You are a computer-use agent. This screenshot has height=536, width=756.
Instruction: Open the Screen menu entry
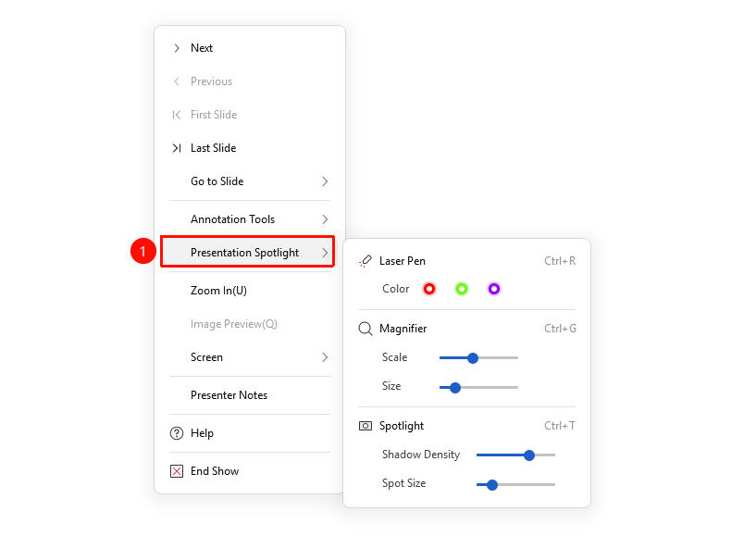point(250,357)
